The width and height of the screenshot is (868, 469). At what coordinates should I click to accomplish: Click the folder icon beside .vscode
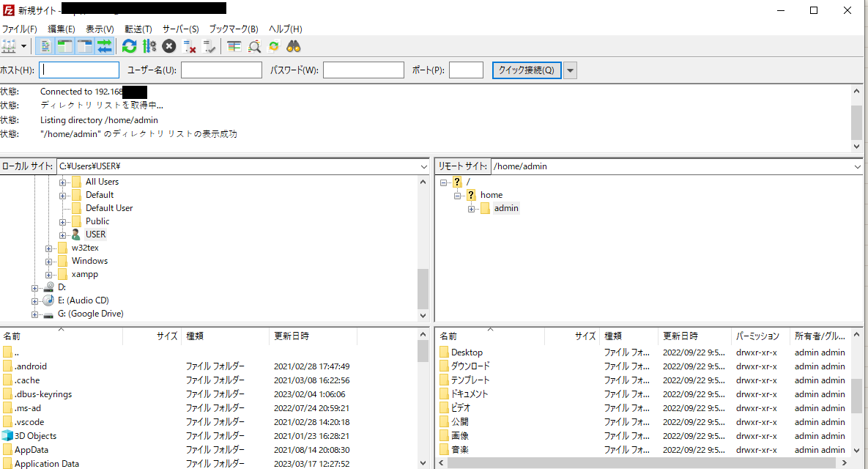pos(7,422)
